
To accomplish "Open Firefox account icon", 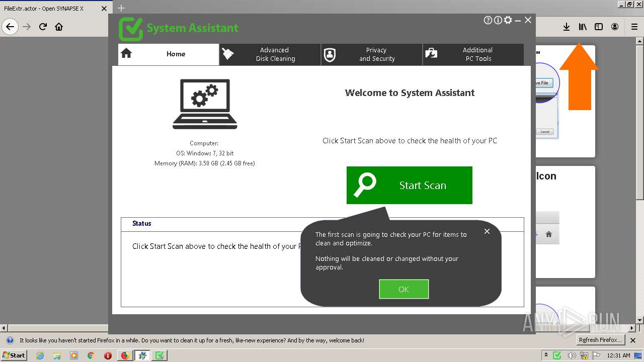I will [614, 27].
